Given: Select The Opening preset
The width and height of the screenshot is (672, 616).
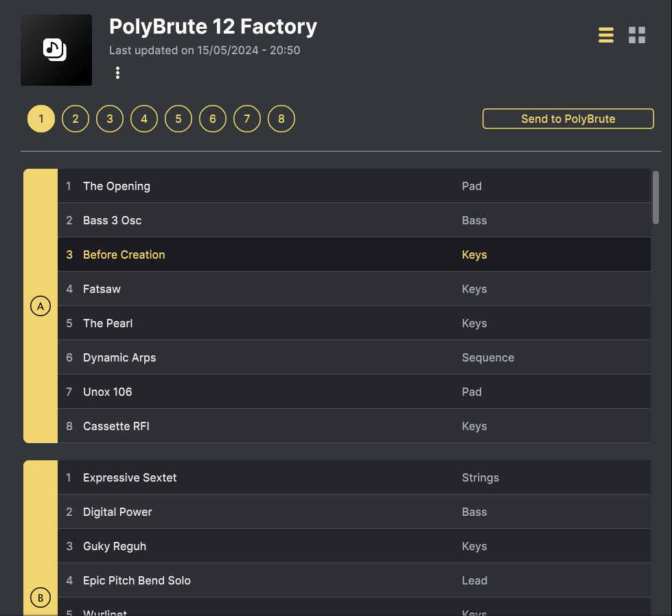Looking at the screenshot, I should pos(354,186).
